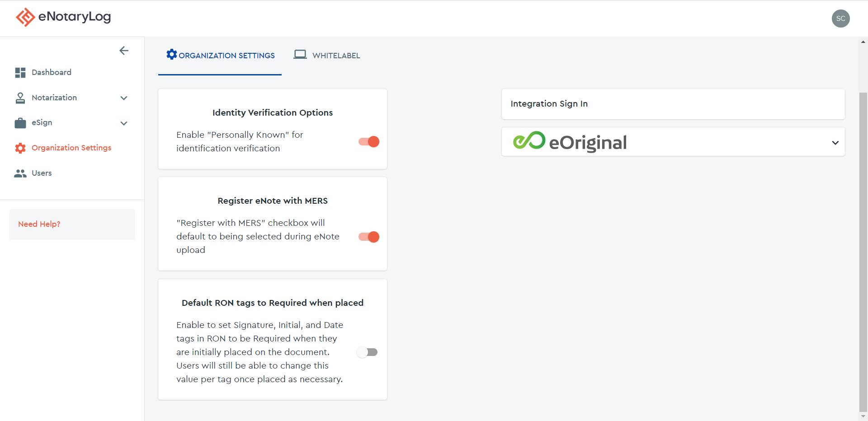This screenshot has width=868, height=421.
Task: Toggle off Register with MERS default
Action: pyautogui.click(x=369, y=237)
